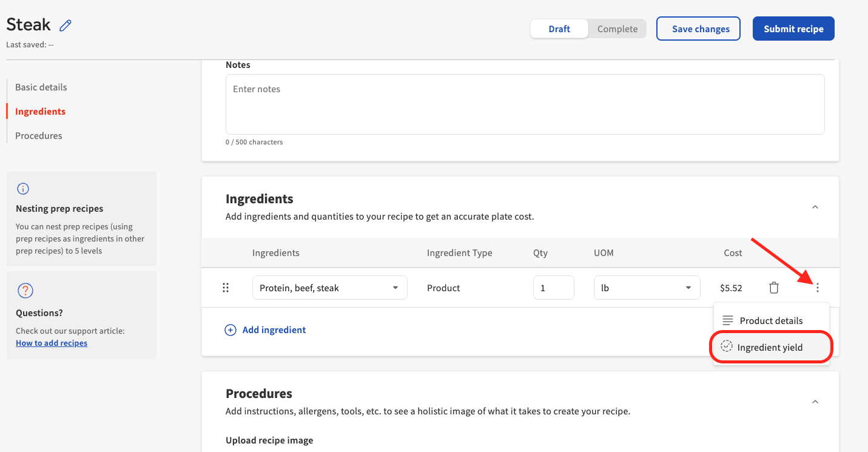
Task: Go to Basic details in the sidebar
Action: click(41, 87)
